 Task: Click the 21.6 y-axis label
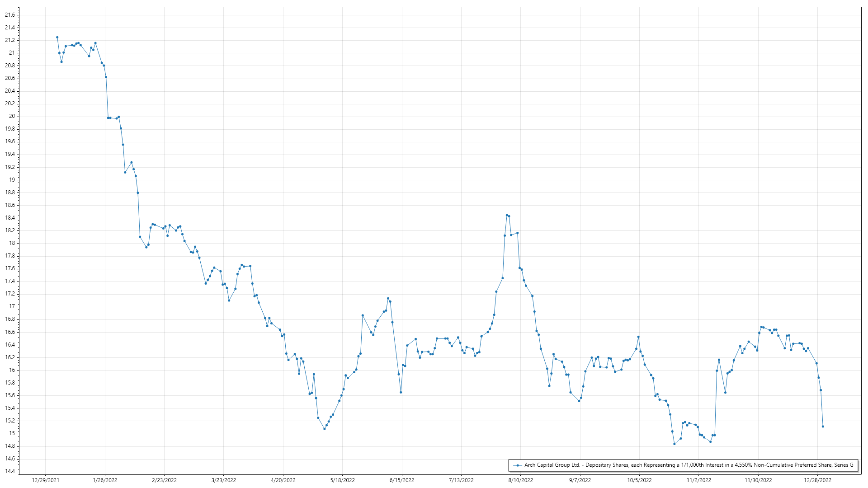click(10, 15)
